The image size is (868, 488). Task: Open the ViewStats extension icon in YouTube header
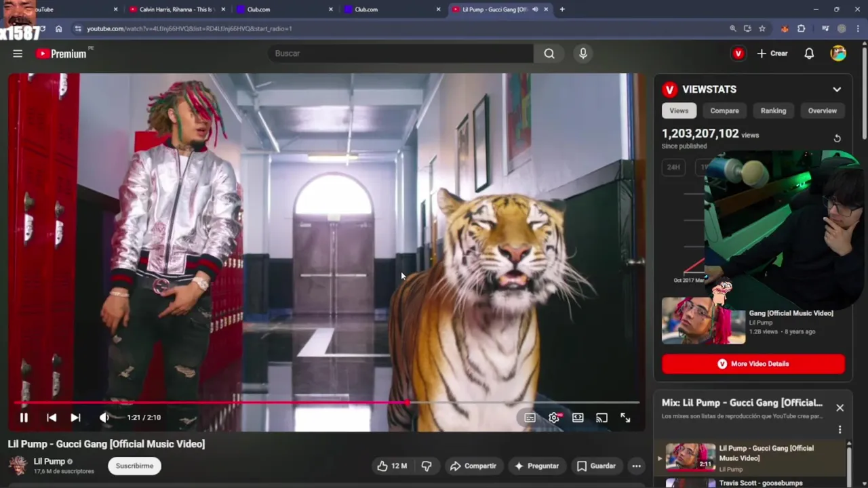tap(738, 54)
